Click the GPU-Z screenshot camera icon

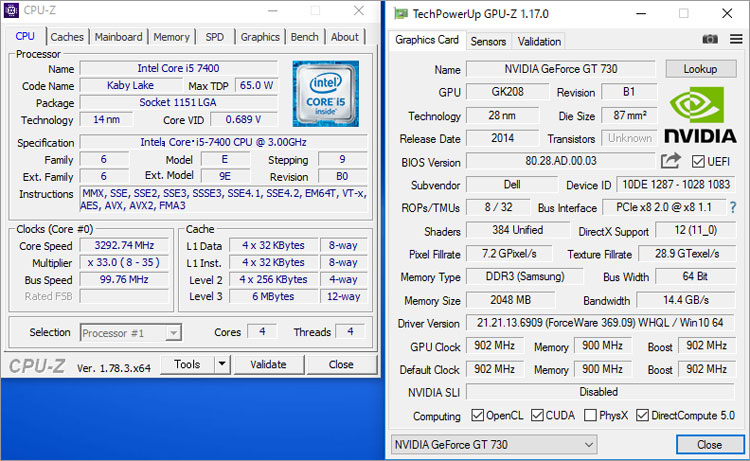point(710,39)
